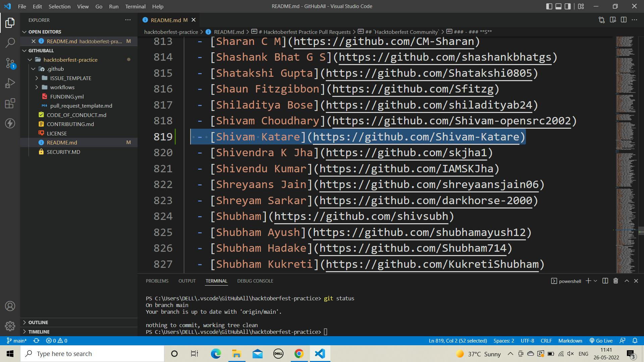The height and width of the screenshot is (362, 644).
Task: Open Preview to the Side icon
Action: coord(613,20)
